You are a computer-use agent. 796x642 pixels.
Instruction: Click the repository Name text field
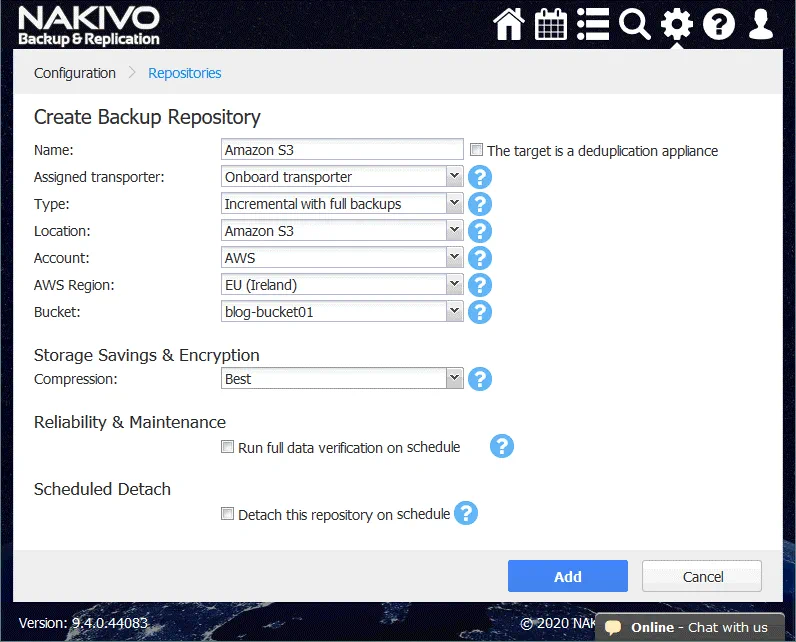[342, 150]
